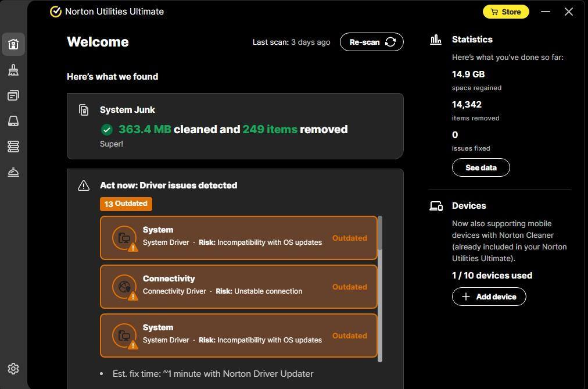Click the Statistics bar chart icon
Viewport: 588px width, 389px height.
tap(436, 40)
